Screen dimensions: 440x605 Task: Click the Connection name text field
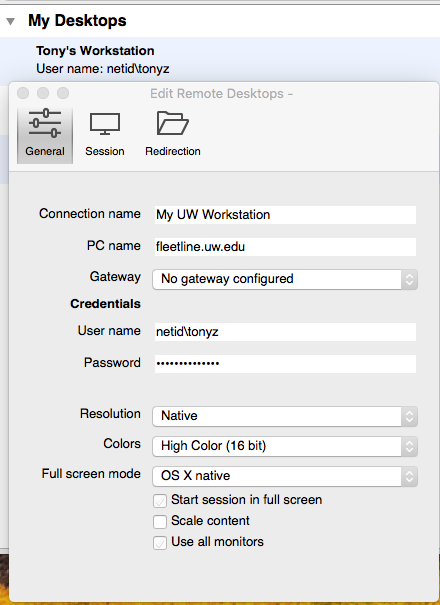pos(285,215)
